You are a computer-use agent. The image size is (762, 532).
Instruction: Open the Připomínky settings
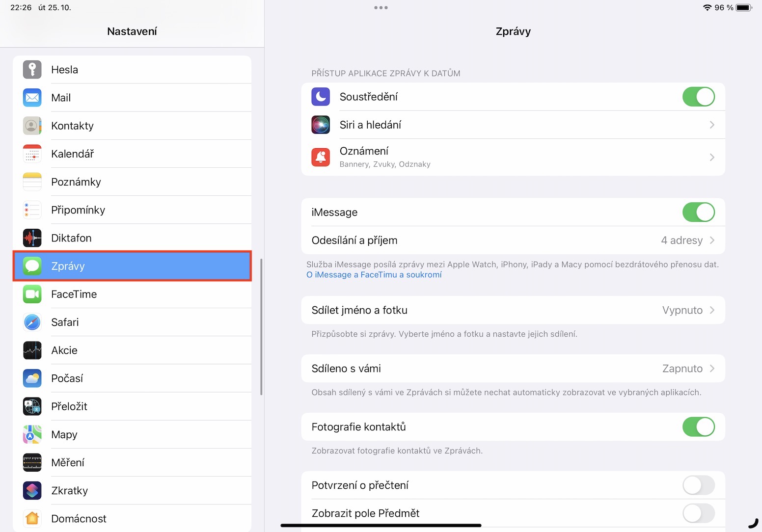132,210
